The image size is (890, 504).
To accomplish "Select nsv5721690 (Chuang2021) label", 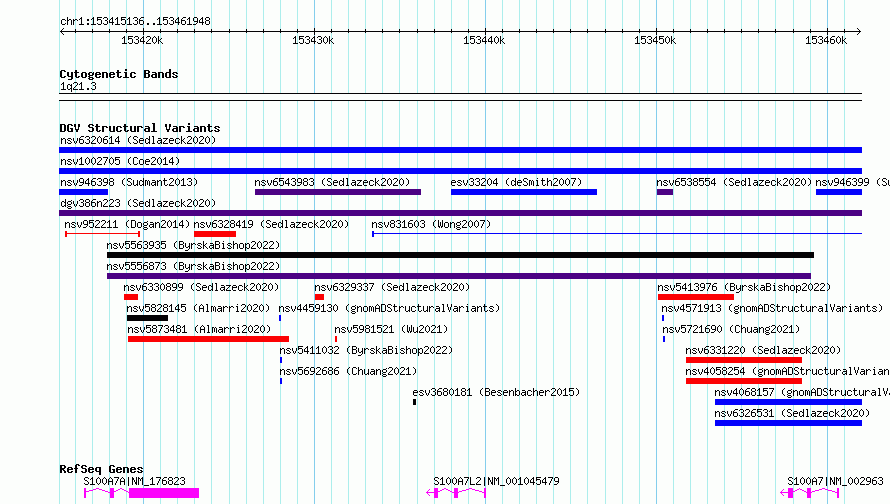I will (x=731, y=329).
